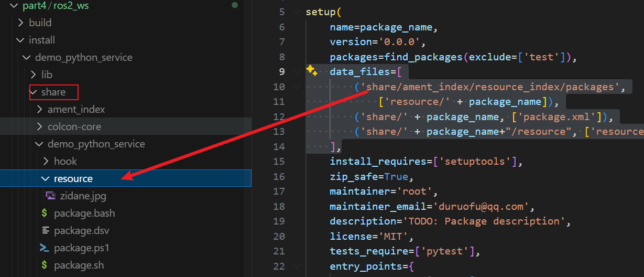Image resolution: width=644 pixels, height=277 pixels.
Task: Click the package.ps1 PowerShell icon
Action: 45,248
